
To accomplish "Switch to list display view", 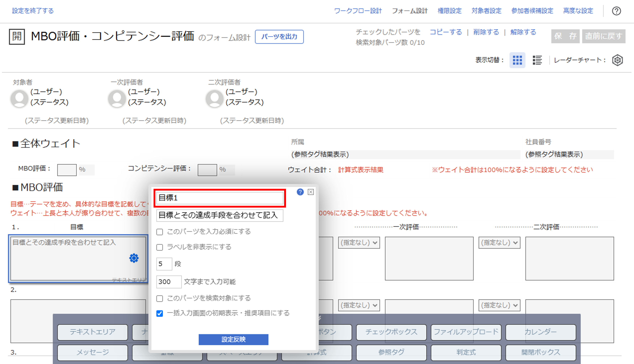I will point(537,60).
